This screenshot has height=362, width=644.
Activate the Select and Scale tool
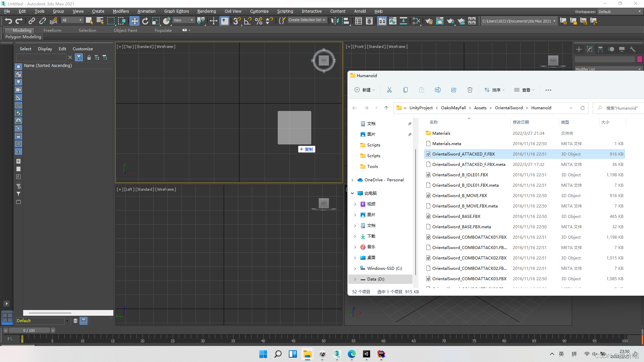(156, 21)
